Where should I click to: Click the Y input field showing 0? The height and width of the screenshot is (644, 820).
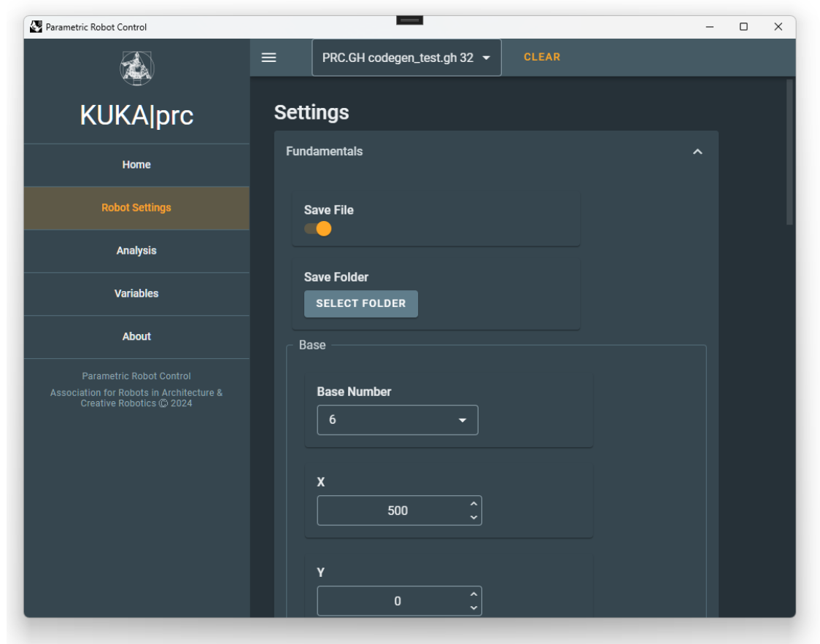pyautogui.click(x=399, y=601)
